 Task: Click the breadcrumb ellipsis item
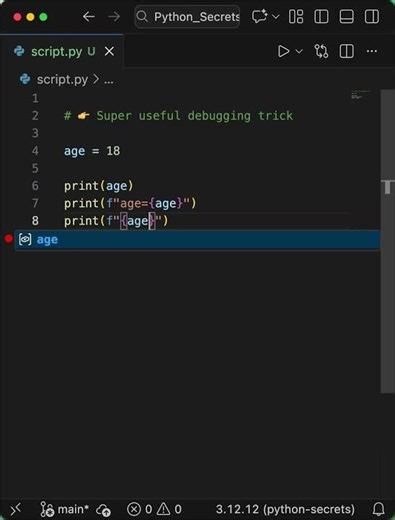109,80
